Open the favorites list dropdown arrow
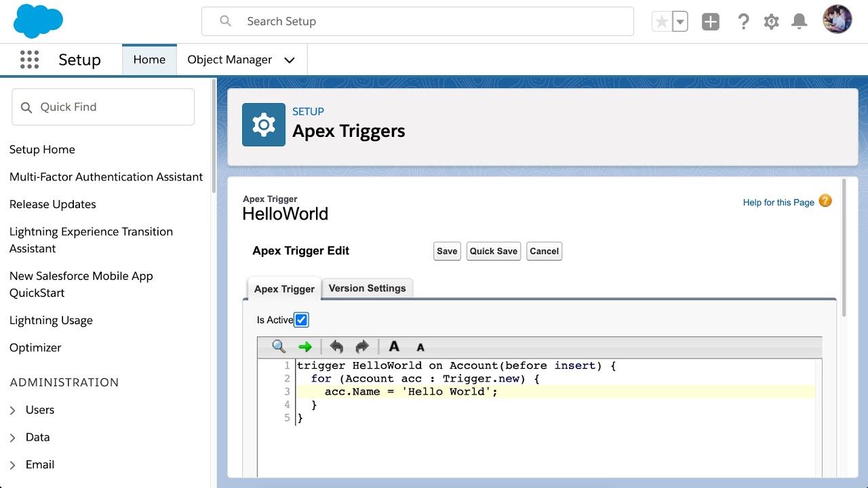 [x=679, y=22]
